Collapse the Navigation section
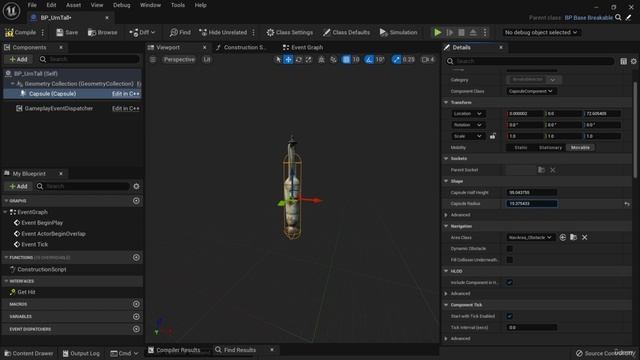This screenshot has width=640, height=360. (x=446, y=226)
